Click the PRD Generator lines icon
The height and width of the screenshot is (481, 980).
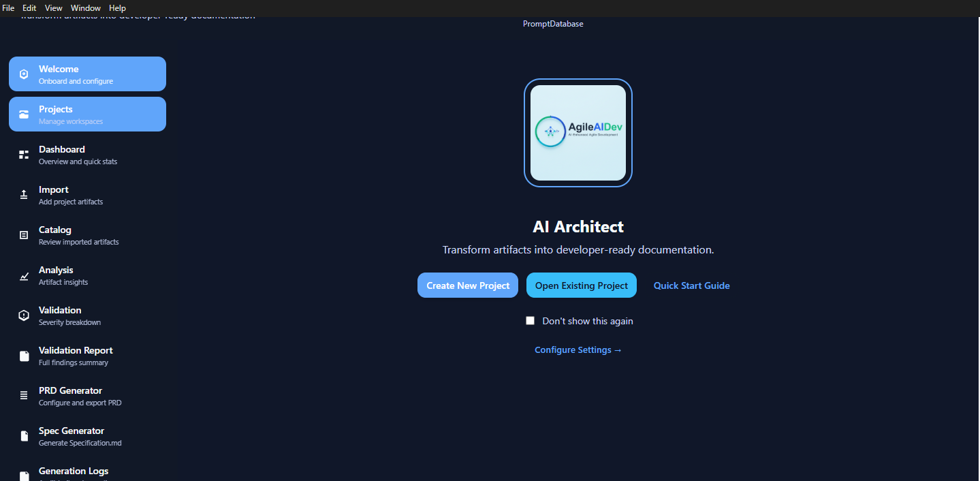24,396
